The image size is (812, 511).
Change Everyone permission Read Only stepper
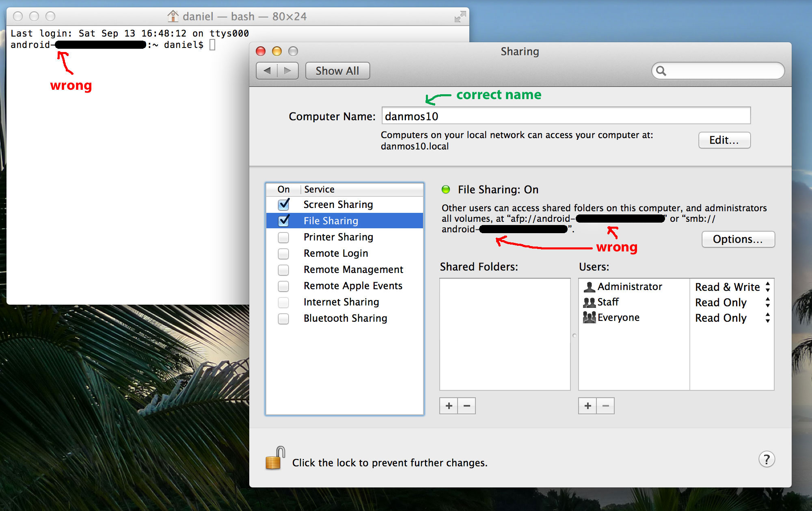point(767,318)
